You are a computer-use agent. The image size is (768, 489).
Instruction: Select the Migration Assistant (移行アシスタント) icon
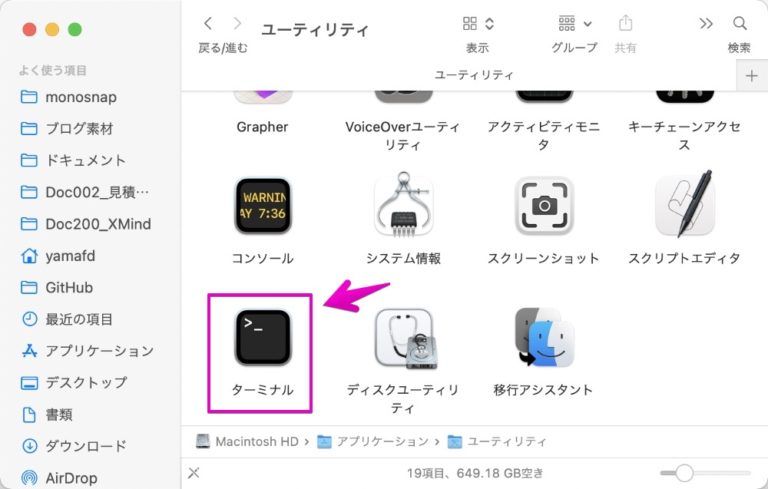point(544,338)
